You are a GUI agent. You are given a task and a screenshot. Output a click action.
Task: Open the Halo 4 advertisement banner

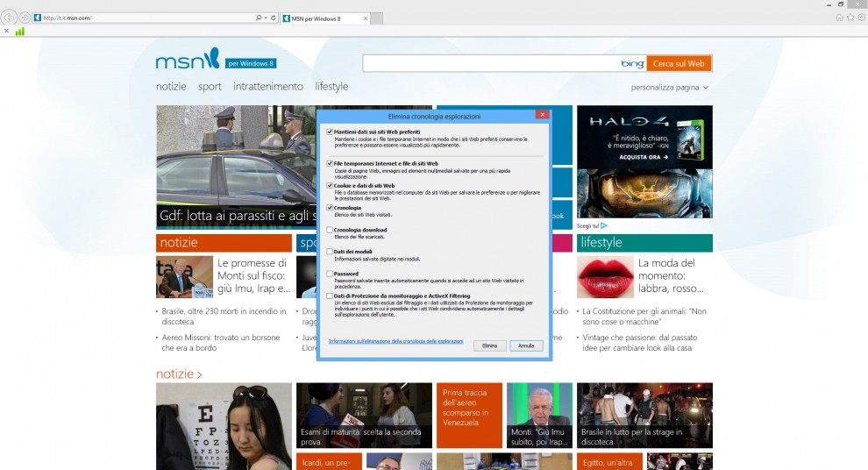(644, 161)
